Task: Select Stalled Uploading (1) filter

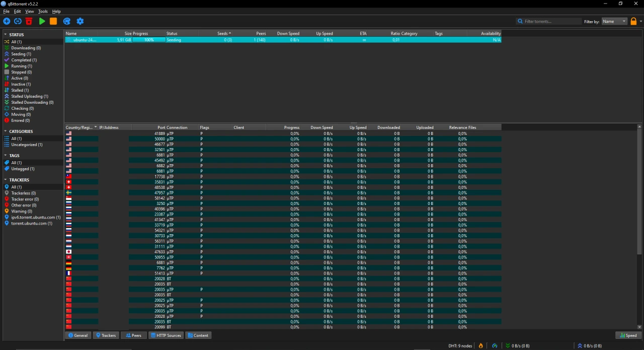Action: (x=30, y=96)
